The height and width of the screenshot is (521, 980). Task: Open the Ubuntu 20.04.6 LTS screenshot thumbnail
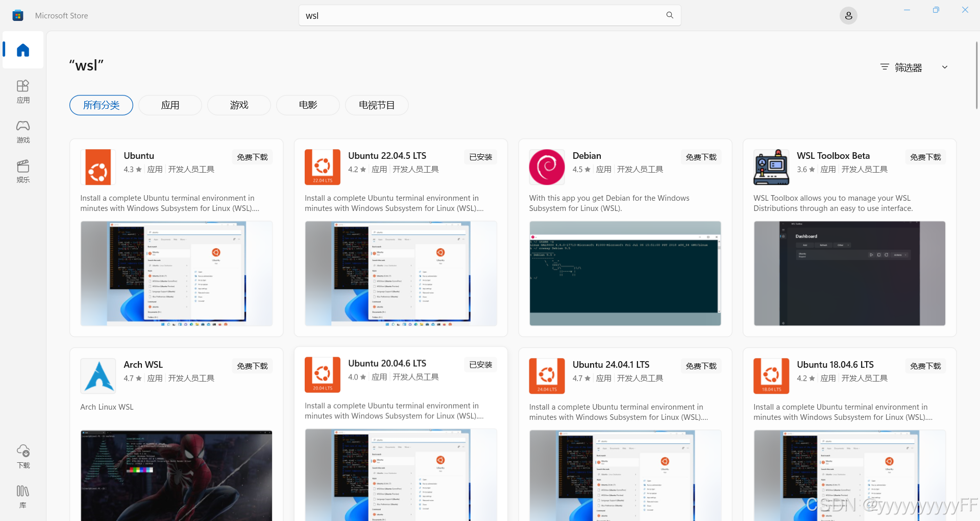coord(401,475)
